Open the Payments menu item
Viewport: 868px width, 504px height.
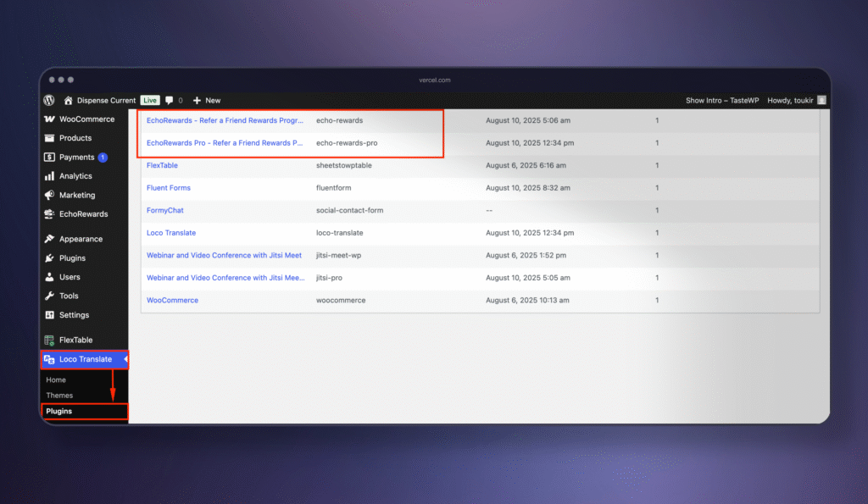point(76,157)
